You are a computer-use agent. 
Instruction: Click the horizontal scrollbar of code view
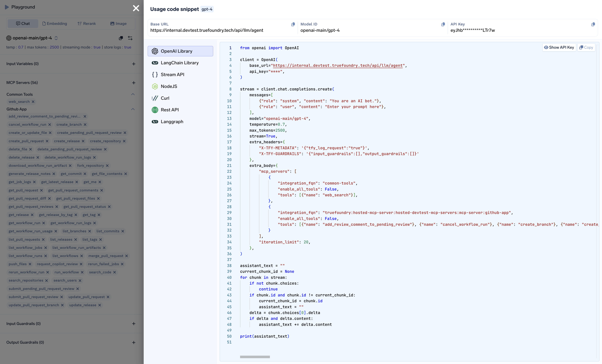point(255,357)
